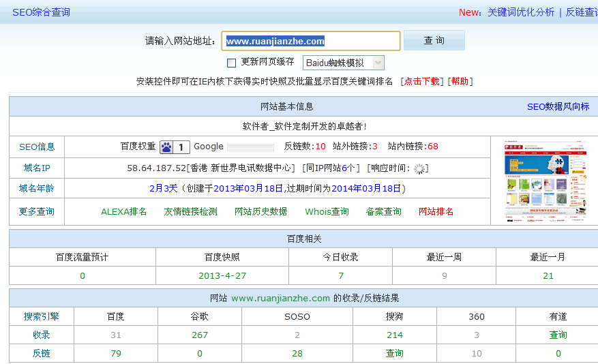Click last month index count 21
This screenshot has width=598, height=364.
pyautogui.click(x=548, y=276)
